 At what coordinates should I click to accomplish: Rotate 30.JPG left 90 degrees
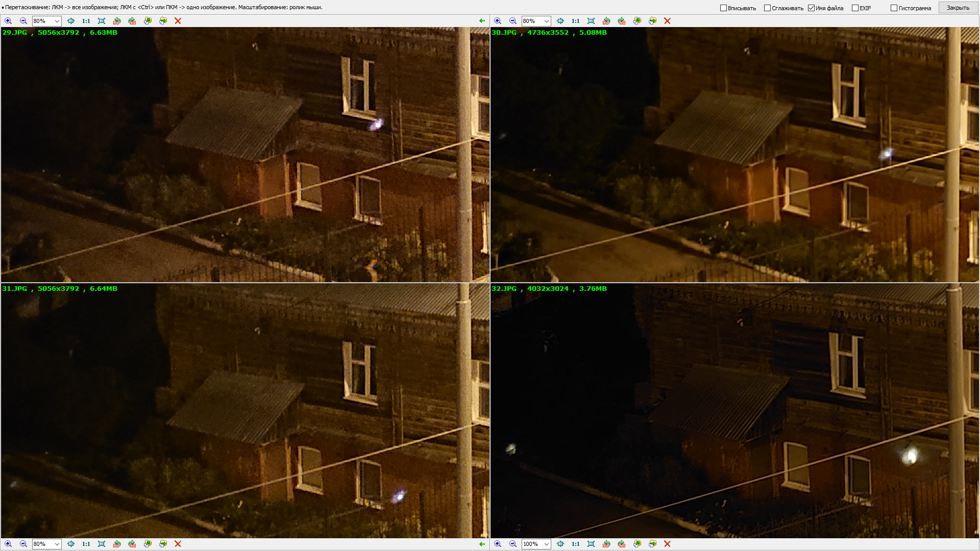(x=606, y=21)
